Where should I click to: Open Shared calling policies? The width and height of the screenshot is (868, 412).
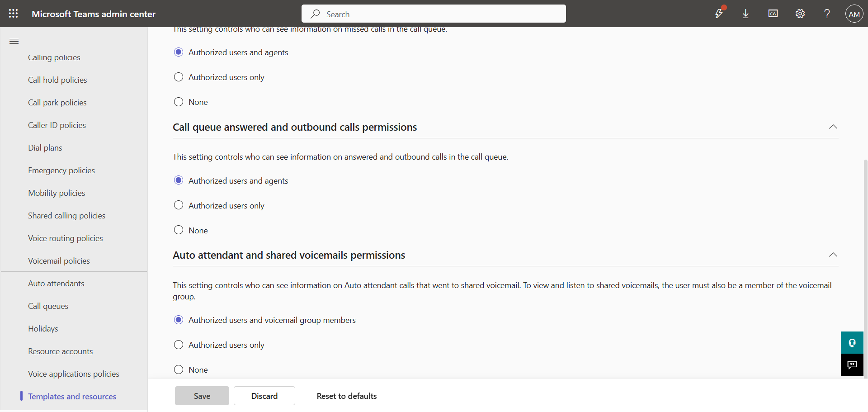66,216
